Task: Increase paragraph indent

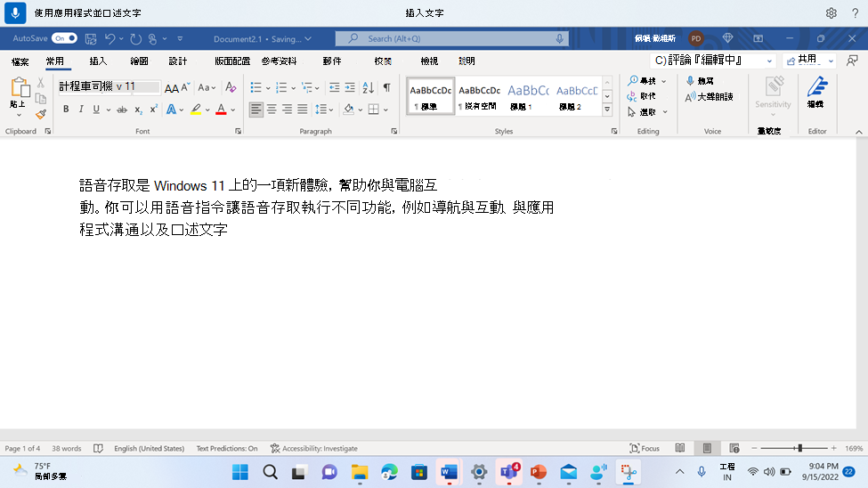Action: tap(350, 87)
